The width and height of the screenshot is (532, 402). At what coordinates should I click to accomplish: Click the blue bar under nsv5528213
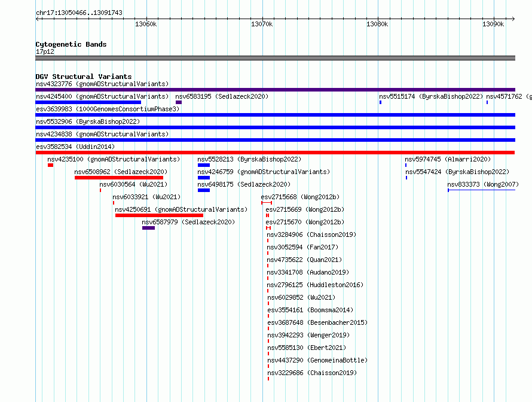coord(204,165)
